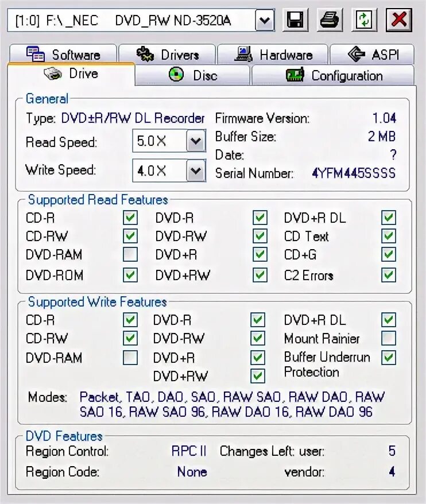Open the Hardware tab
This screenshot has height=504, width=426.
[x=273, y=55]
